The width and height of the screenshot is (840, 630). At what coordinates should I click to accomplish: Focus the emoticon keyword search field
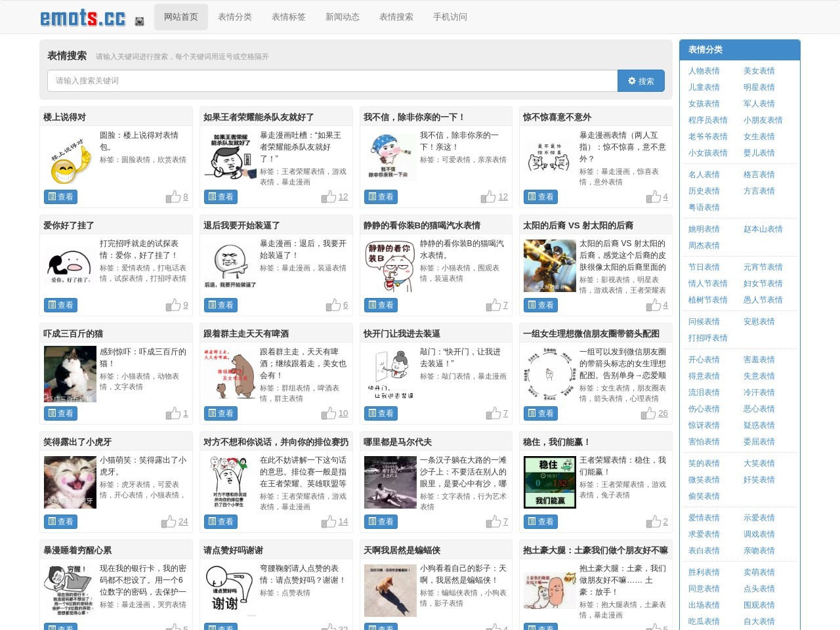(x=332, y=81)
